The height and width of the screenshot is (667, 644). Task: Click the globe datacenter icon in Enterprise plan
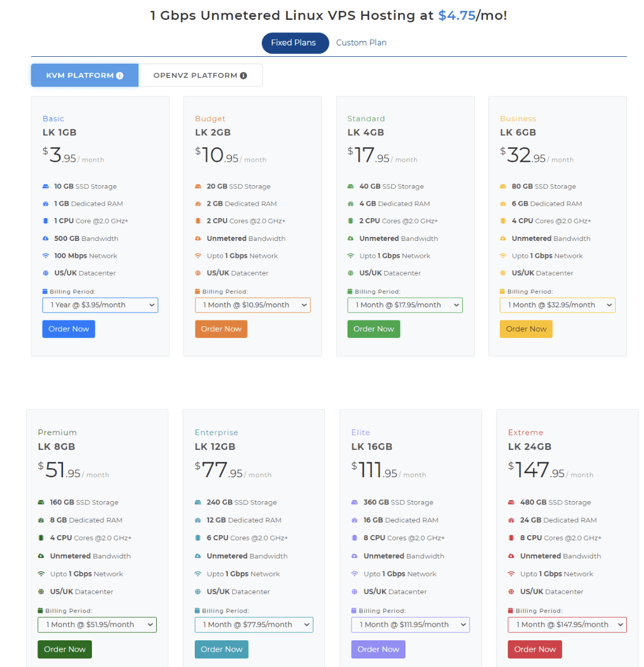pos(198,591)
